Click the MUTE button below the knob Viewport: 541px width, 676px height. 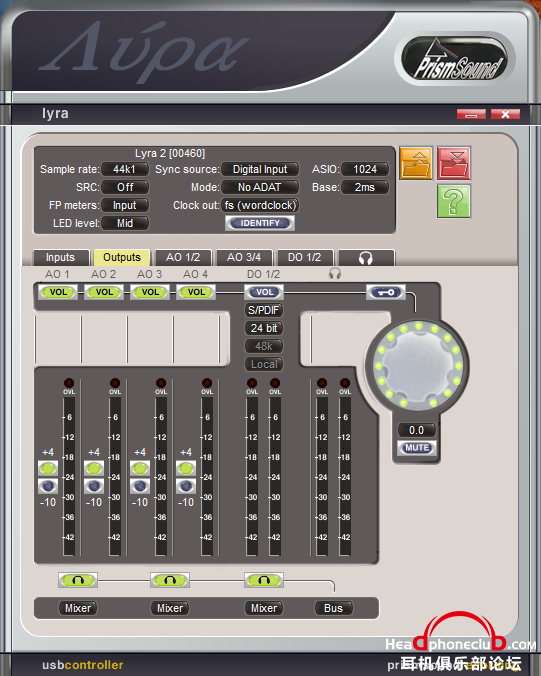pos(416,448)
